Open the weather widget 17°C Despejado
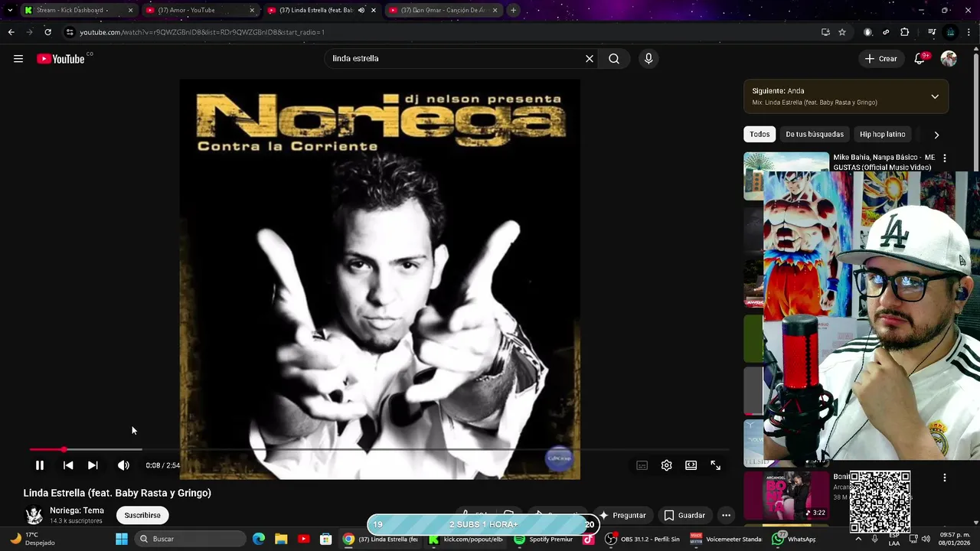The image size is (980, 551). tap(32, 539)
